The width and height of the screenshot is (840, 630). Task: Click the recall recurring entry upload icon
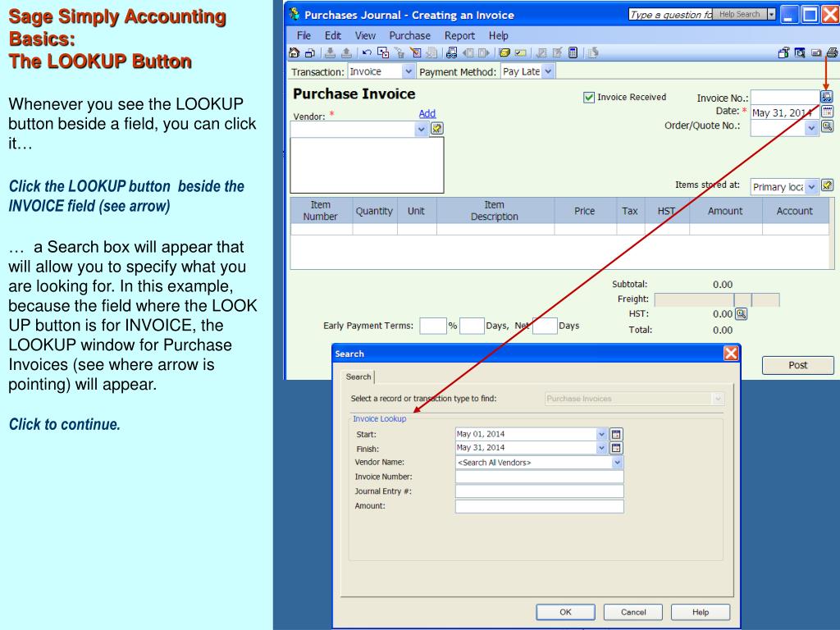tap(347, 52)
